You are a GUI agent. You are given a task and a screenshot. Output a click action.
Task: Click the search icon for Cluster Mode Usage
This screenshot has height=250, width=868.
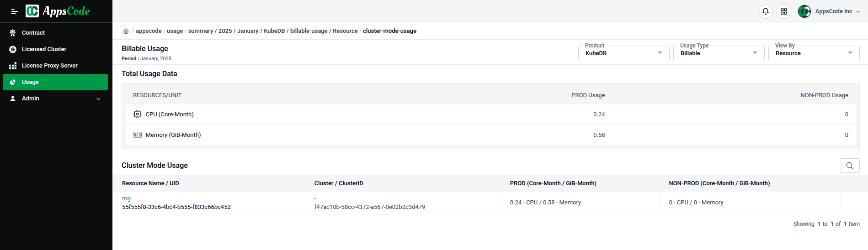[849, 166]
